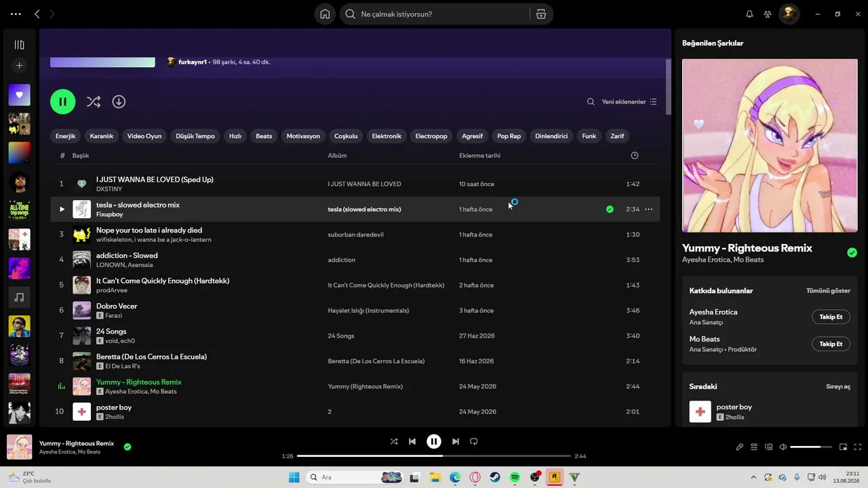Skip to the previous track

[x=412, y=441]
